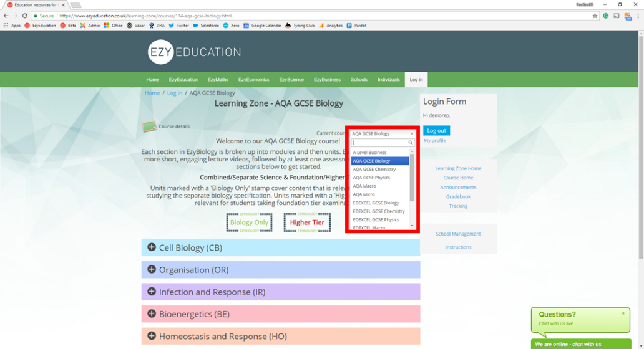Open the My profile link
Screen dimensions: 644x349
click(x=434, y=141)
